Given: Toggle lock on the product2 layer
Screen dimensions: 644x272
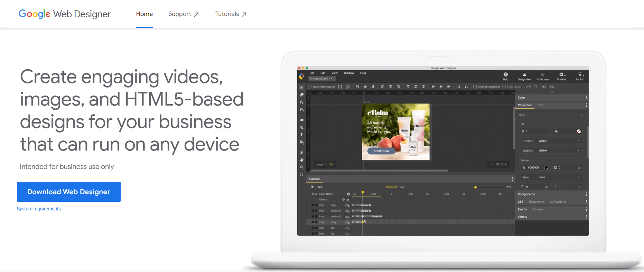Looking at the screenshot, I should 316,216.
